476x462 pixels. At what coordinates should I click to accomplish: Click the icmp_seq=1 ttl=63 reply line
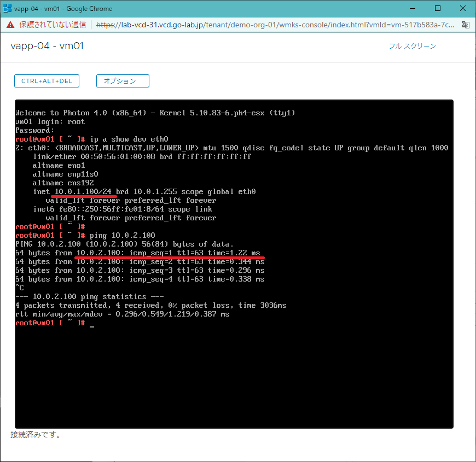[138, 253]
